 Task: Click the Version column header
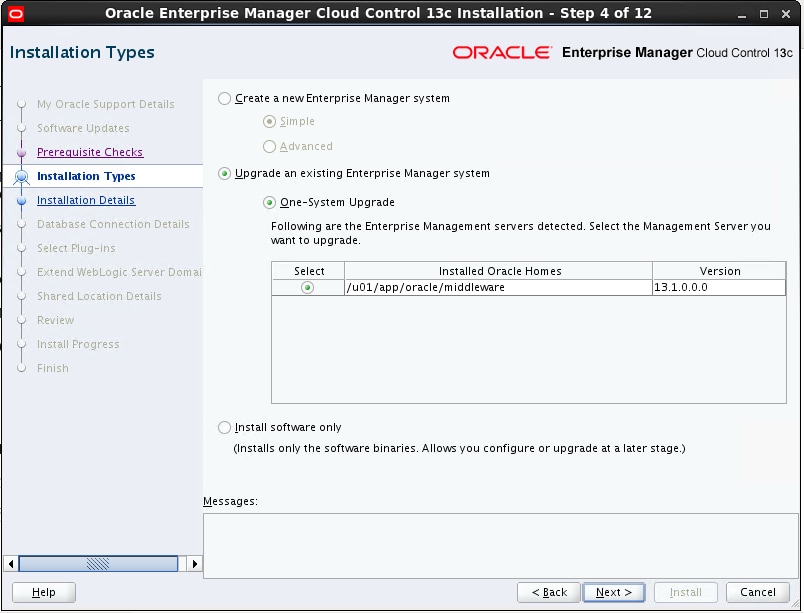click(719, 271)
